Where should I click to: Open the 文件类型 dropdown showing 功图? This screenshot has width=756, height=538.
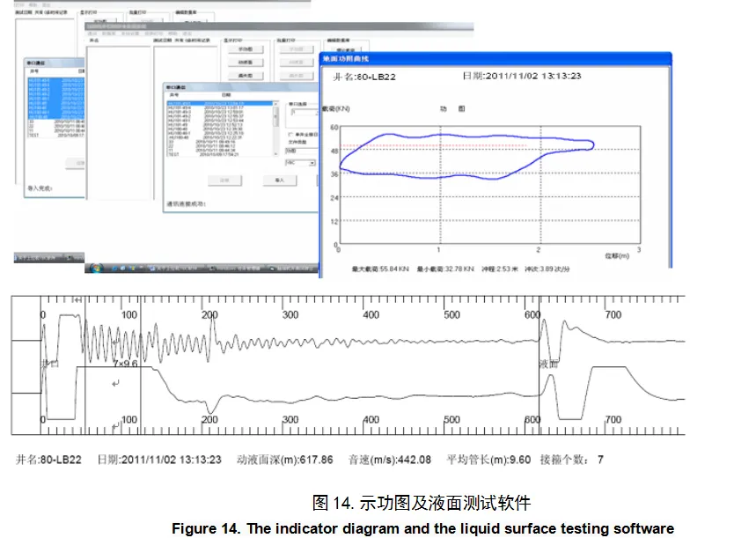click(x=300, y=151)
